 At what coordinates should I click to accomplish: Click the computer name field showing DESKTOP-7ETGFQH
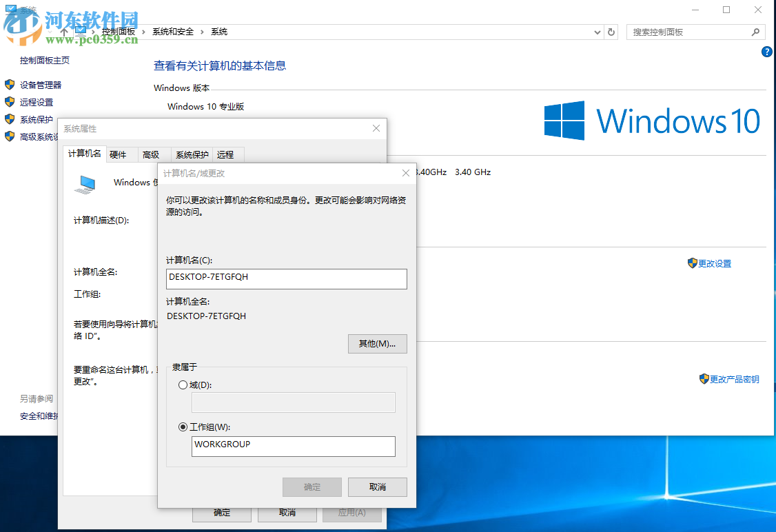pyautogui.click(x=286, y=278)
